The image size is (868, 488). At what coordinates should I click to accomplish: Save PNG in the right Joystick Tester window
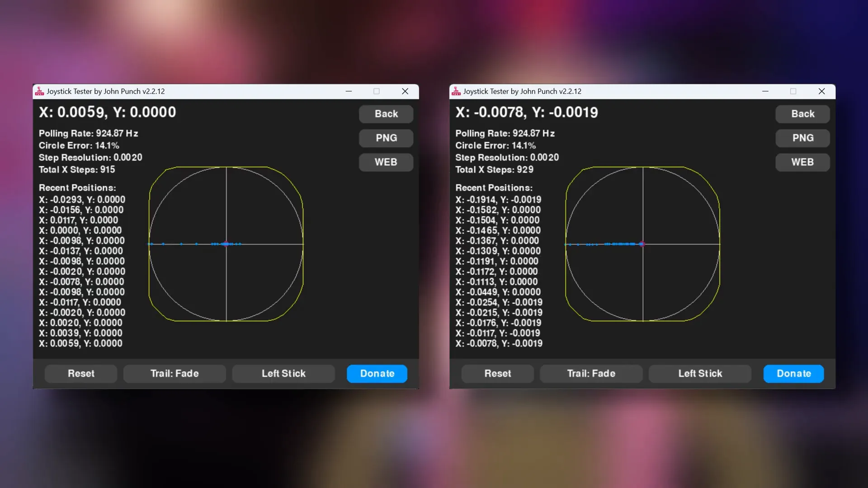[803, 138]
